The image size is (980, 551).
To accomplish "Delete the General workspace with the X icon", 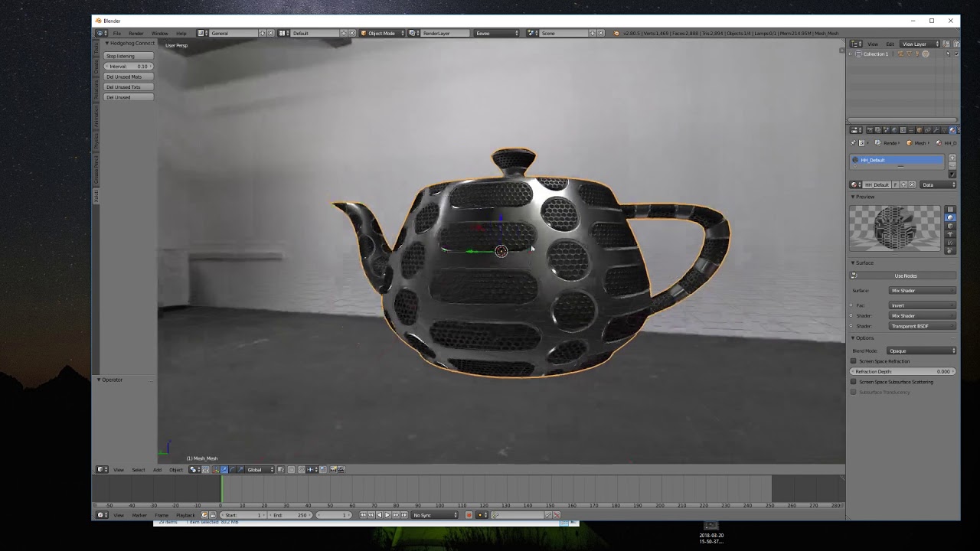I will 270,33.
